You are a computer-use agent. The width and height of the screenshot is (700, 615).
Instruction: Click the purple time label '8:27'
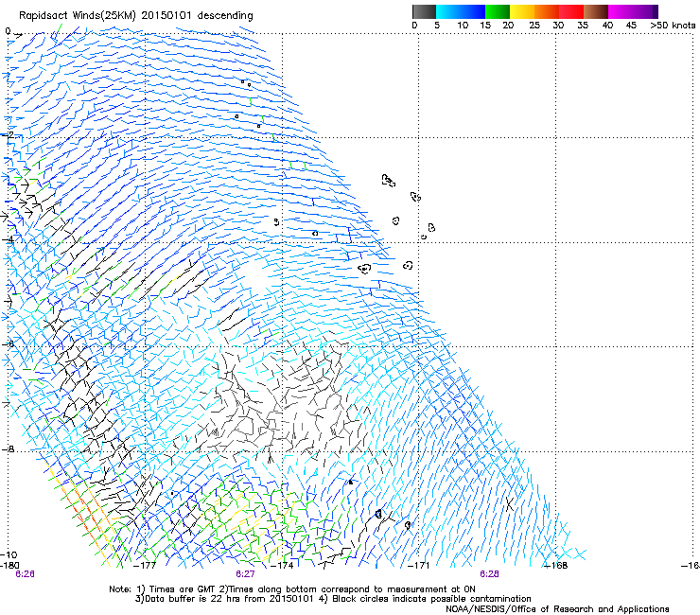tap(246, 574)
